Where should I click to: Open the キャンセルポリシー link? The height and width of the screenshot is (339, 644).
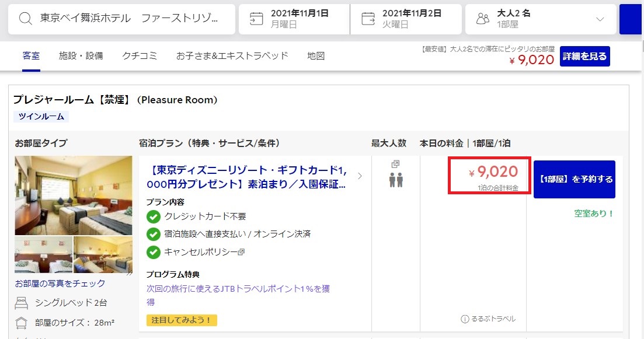click(201, 252)
